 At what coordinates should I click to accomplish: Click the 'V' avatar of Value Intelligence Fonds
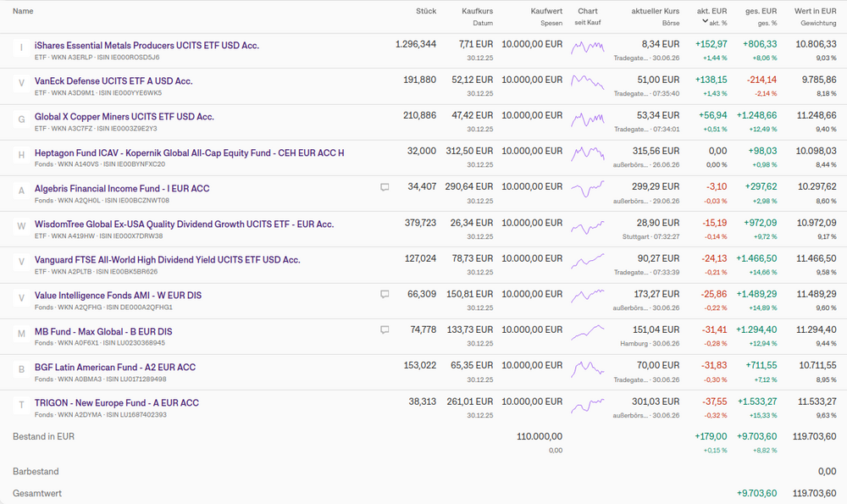tap(22, 297)
